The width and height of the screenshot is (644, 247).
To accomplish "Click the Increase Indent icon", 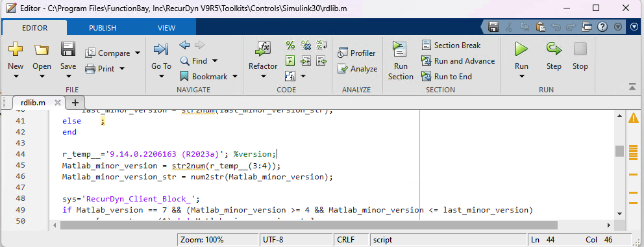I will pos(306,61).
